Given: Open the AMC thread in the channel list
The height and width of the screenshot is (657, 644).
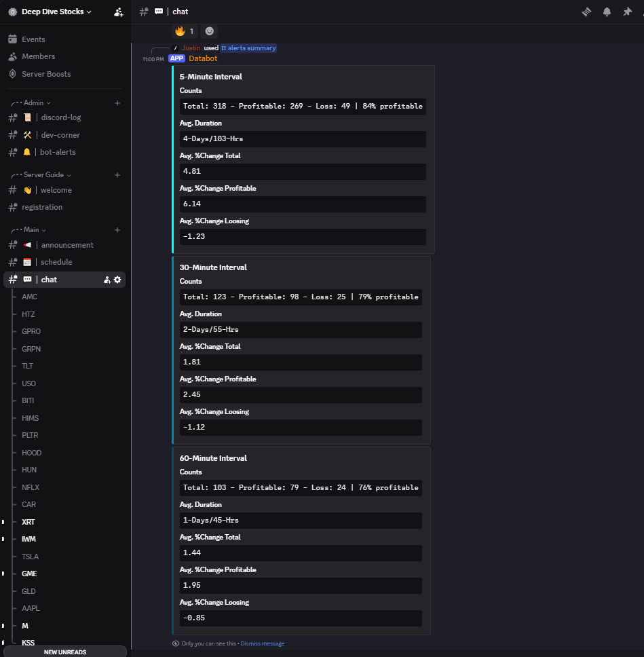Looking at the screenshot, I should click(29, 297).
